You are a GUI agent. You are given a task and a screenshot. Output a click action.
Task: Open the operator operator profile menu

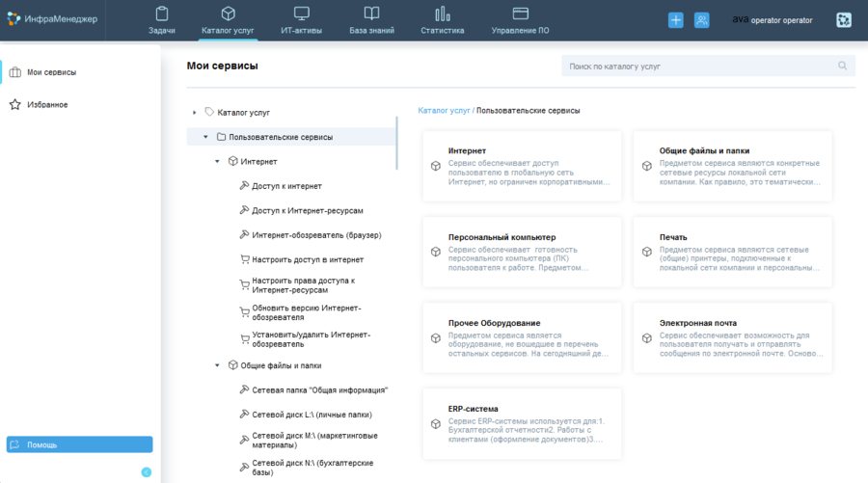click(x=773, y=20)
